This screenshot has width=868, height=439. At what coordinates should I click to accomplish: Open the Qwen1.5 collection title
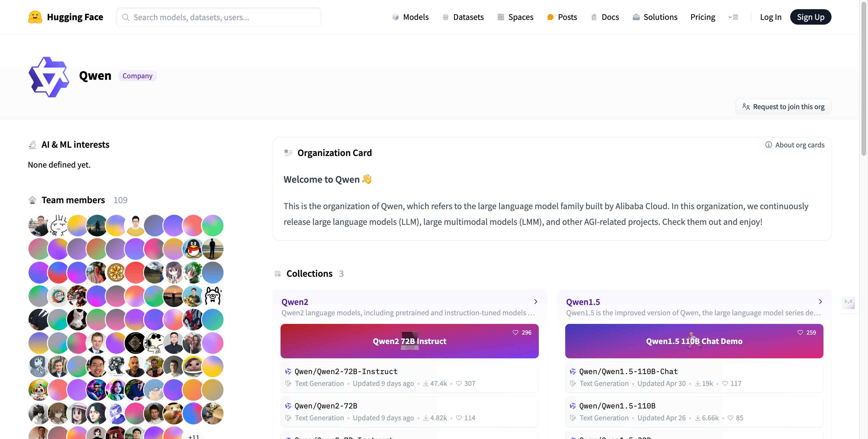click(583, 302)
